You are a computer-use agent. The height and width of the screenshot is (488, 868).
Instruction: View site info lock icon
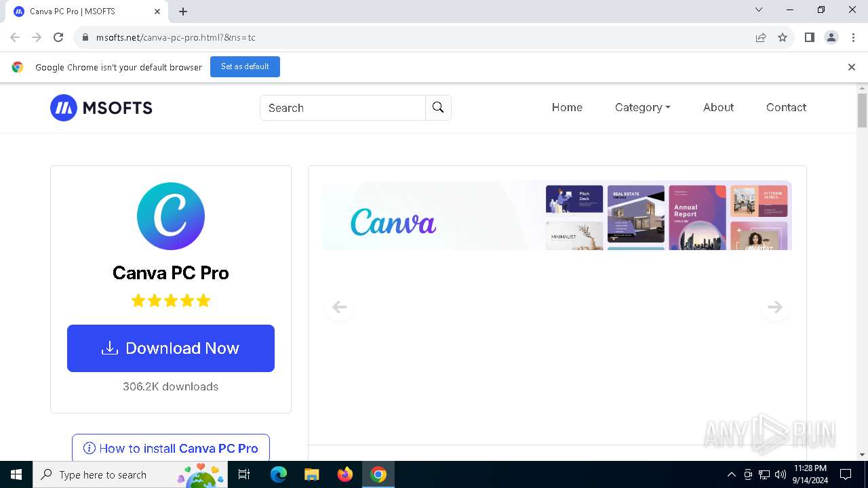pyautogui.click(x=85, y=37)
